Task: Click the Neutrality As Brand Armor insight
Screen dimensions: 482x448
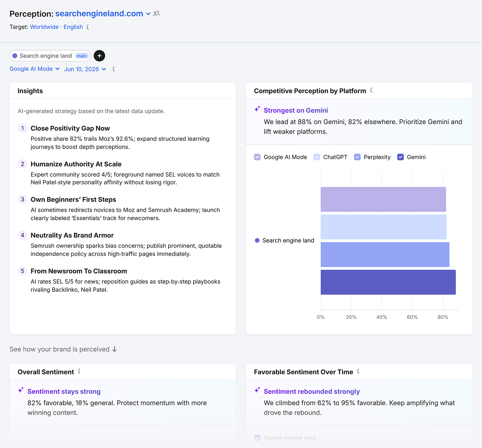Action: pyautogui.click(x=72, y=235)
